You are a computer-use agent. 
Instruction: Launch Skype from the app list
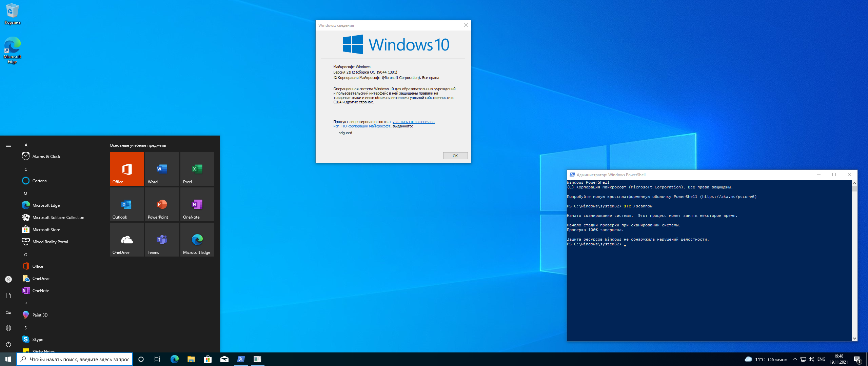pyautogui.click(x=61, y=339)
